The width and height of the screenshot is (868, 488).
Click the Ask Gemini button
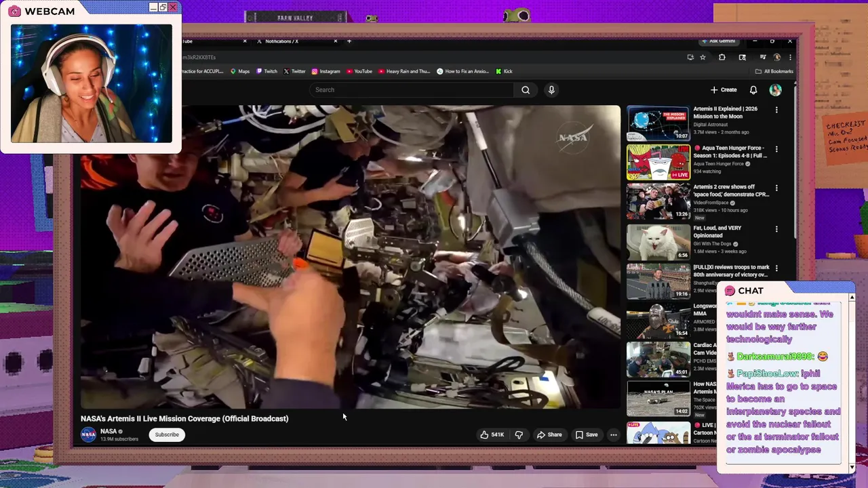point(719,41)
